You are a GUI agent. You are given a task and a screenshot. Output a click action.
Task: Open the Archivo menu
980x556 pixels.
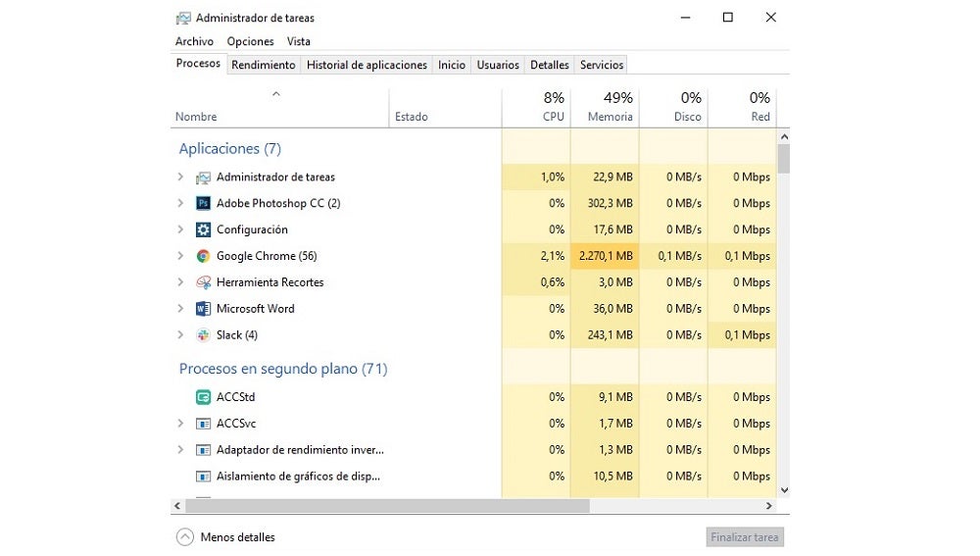pyautogui.click(x=194, y=41)
